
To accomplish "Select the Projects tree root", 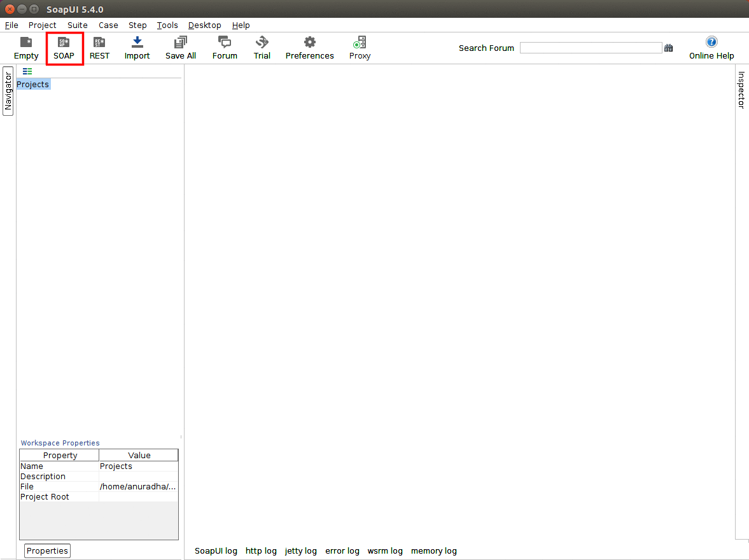I will click(x=33, y=85).
